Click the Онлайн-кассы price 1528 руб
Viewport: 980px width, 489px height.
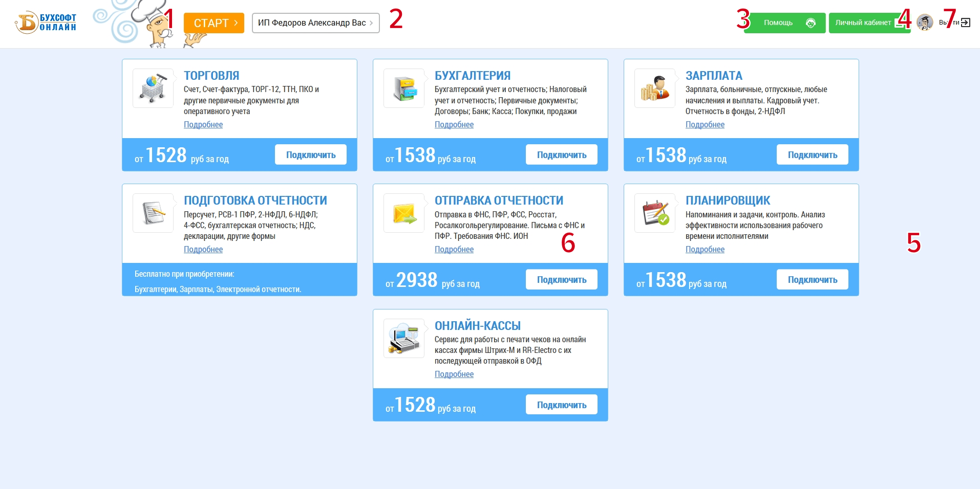(x=431, y=406)
